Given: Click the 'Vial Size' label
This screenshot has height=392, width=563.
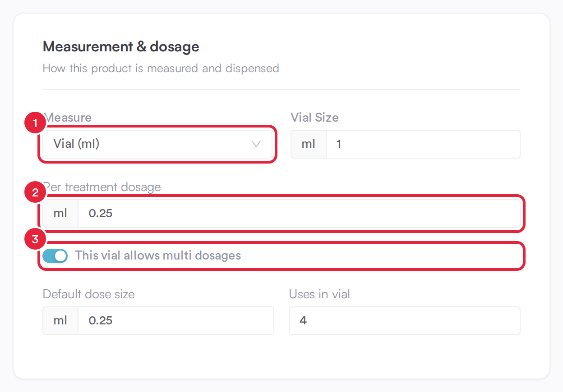Looking at the screenshot, I should click(x=314, y=118).
